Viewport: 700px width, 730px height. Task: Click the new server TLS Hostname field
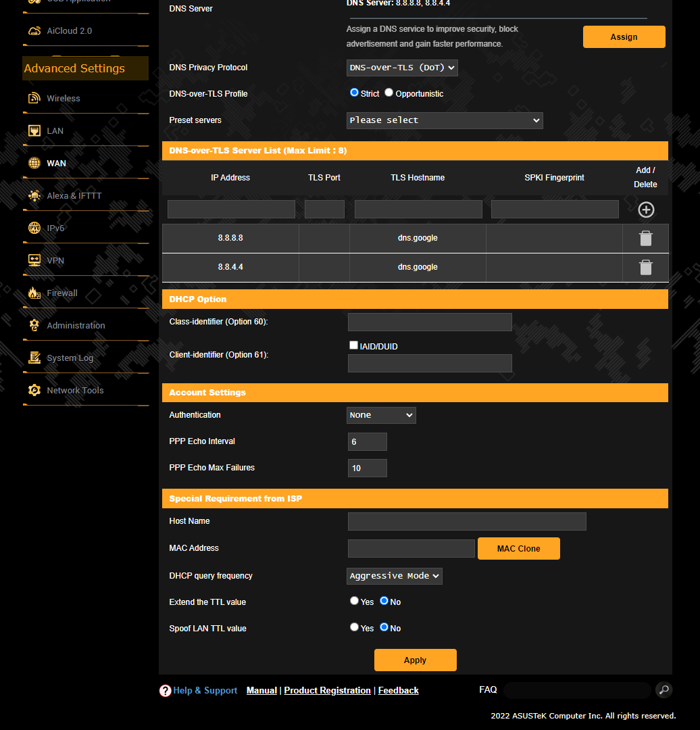[x=418, y=210]
